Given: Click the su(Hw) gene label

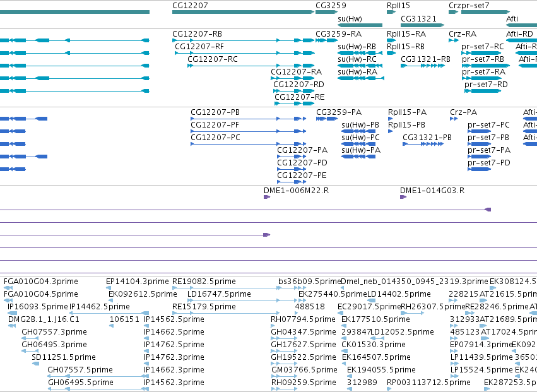Looking at the screenshot, I should 350,19.
